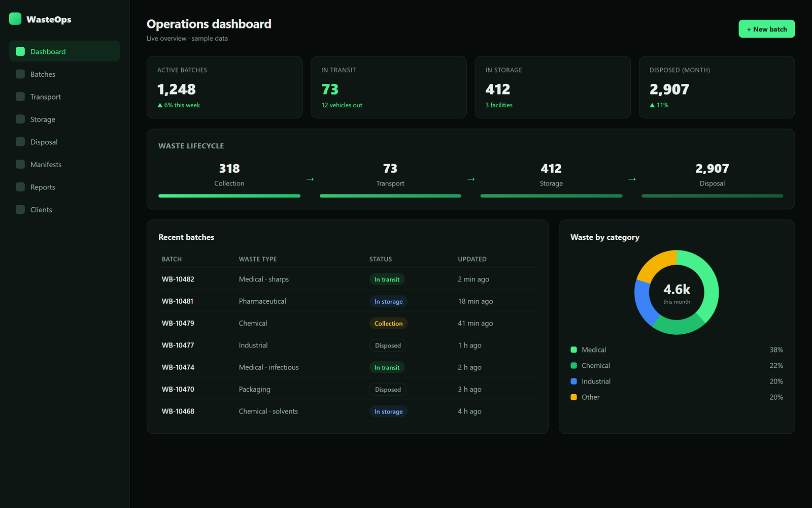This screenshot has width=812, height=508.
Task: Click the STATUS column header
Action: point(381,259)
